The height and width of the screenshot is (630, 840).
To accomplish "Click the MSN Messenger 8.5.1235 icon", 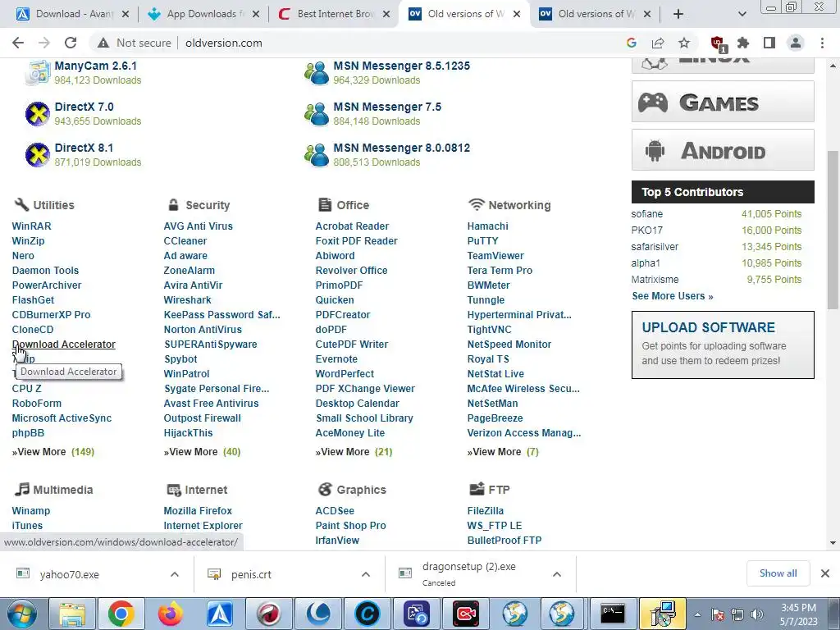I will point(317,73).
